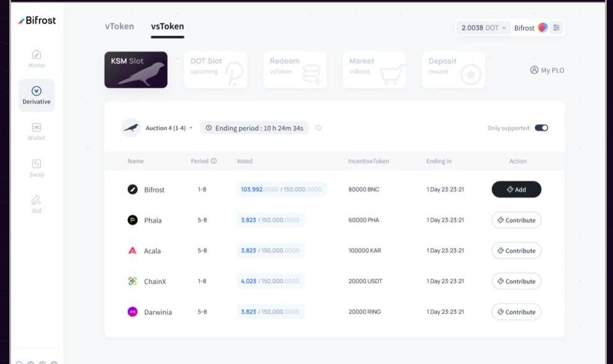This screenshot has width=613, height=364.
Task: Click Contribute for Acala
Action: click(x=517, y=250)
